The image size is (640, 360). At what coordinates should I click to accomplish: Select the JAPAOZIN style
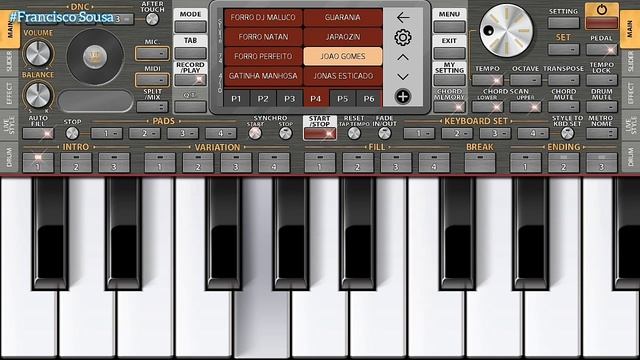[342, 37]
